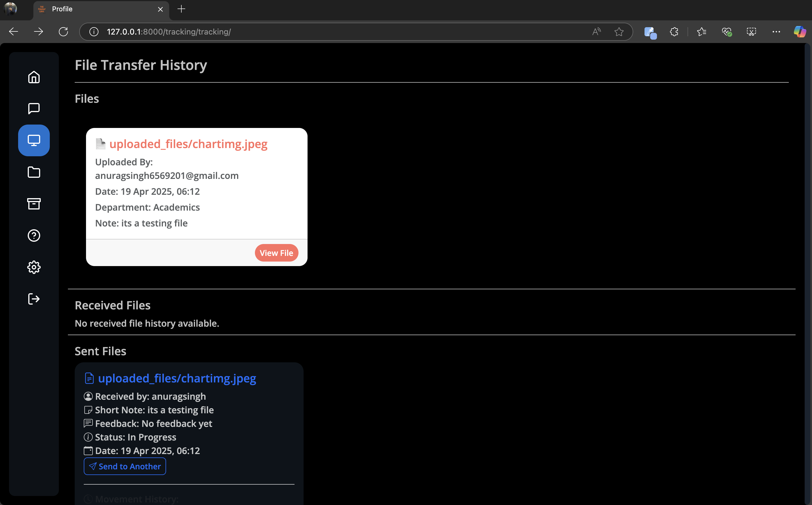Open the archive box sidebar icon
The height and width of the screenshot is (505, 812).
[34, 204]
